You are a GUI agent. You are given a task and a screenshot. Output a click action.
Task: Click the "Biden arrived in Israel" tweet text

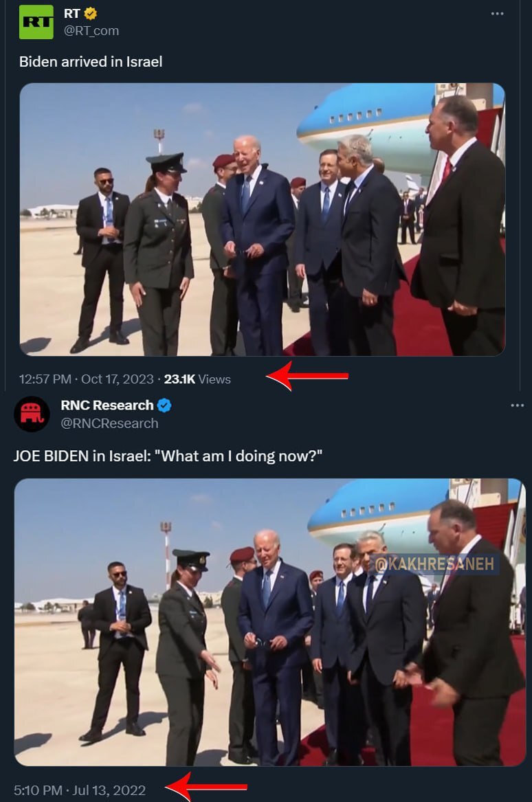pos(91,61)
